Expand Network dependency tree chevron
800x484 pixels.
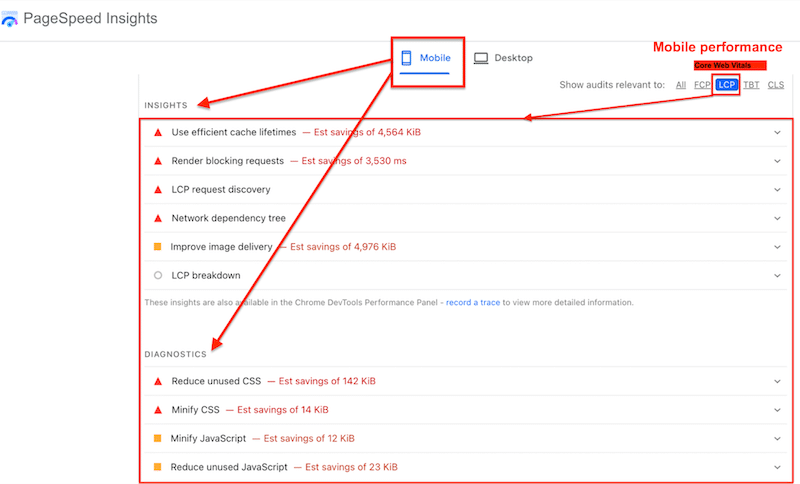tap(777, 218)
